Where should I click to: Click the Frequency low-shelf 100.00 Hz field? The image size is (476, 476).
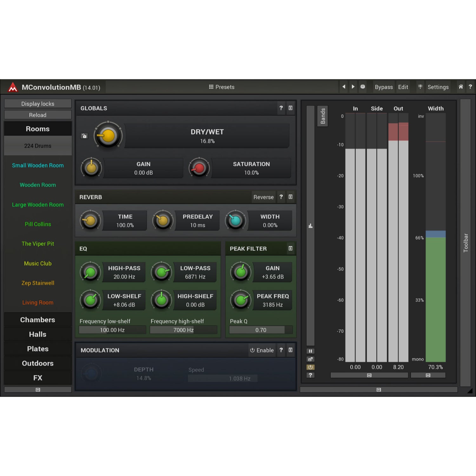[112, 330]
